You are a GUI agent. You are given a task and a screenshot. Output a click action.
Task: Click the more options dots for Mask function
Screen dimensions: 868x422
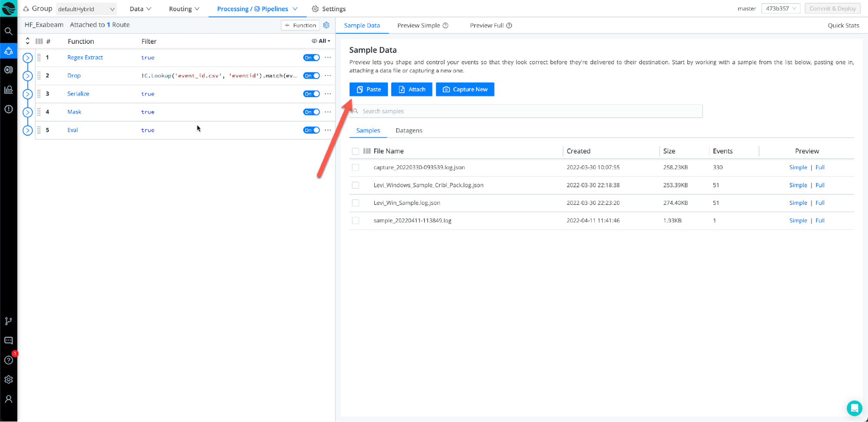pyautogui.click(x=328, y=112)
